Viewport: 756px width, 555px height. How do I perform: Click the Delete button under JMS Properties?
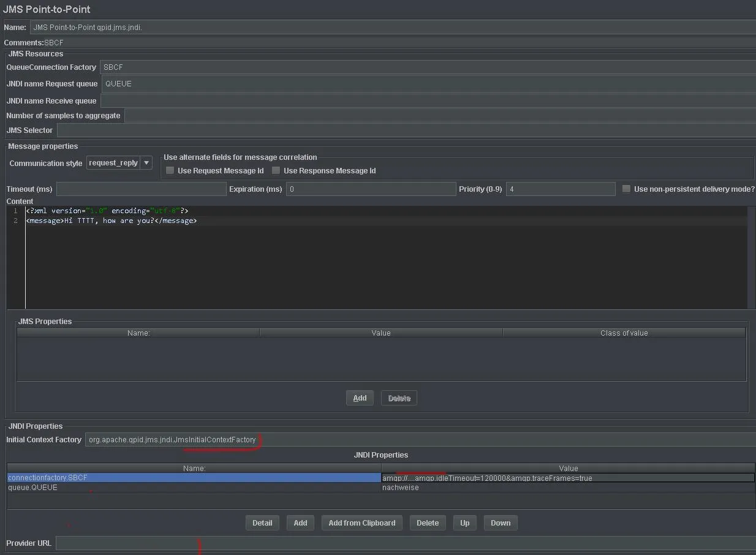pyautogui.click(x=399, y=398)
